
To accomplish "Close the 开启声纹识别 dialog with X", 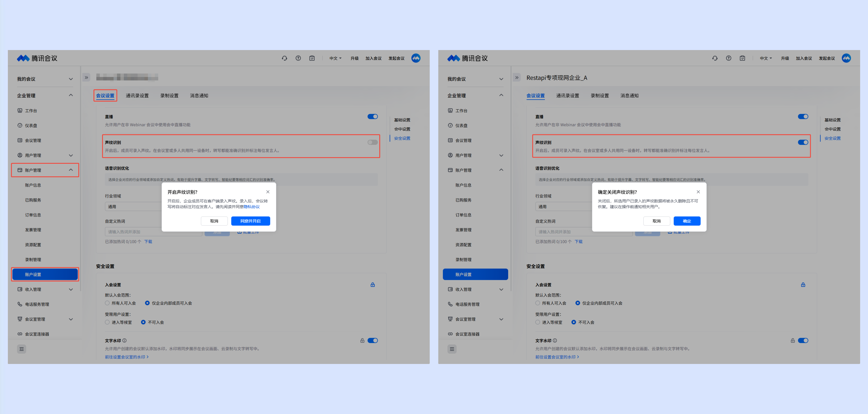I will point(268,192).
